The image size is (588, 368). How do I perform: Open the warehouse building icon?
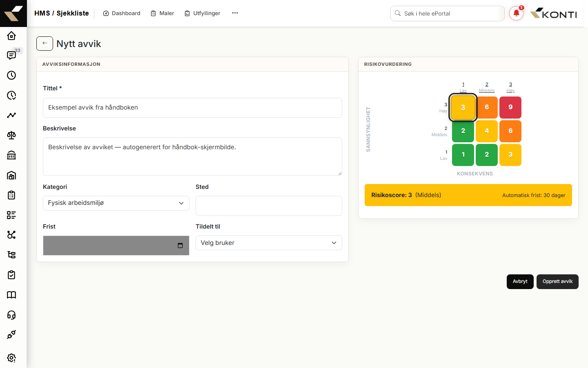click(x=11, y=175)
